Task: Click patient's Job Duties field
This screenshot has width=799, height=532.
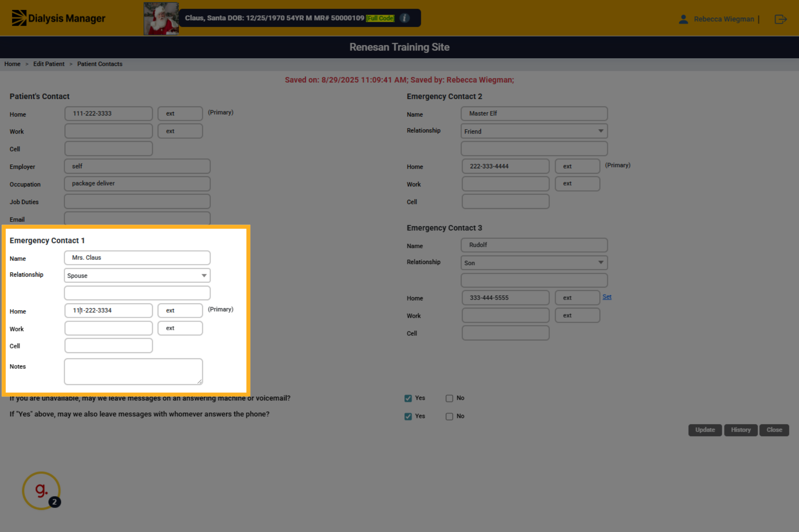Action: click(137, 201)
